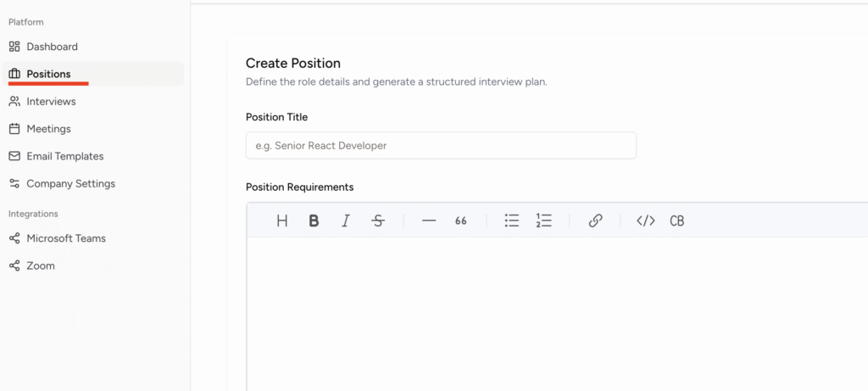Insert a horizontal rule

(x=429, y=221)
